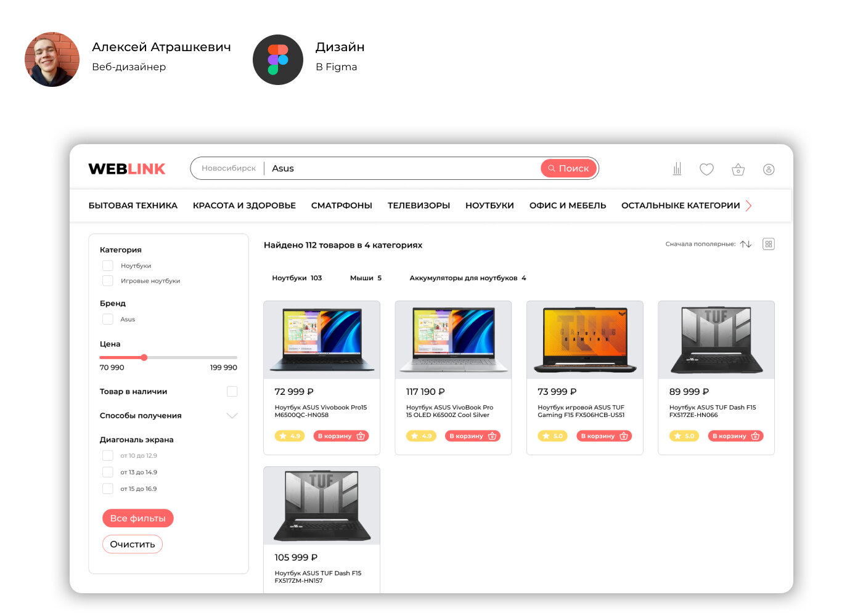Click the Поиск search button
The height and width of the screenshot is (616, 863).
[568, 168]
